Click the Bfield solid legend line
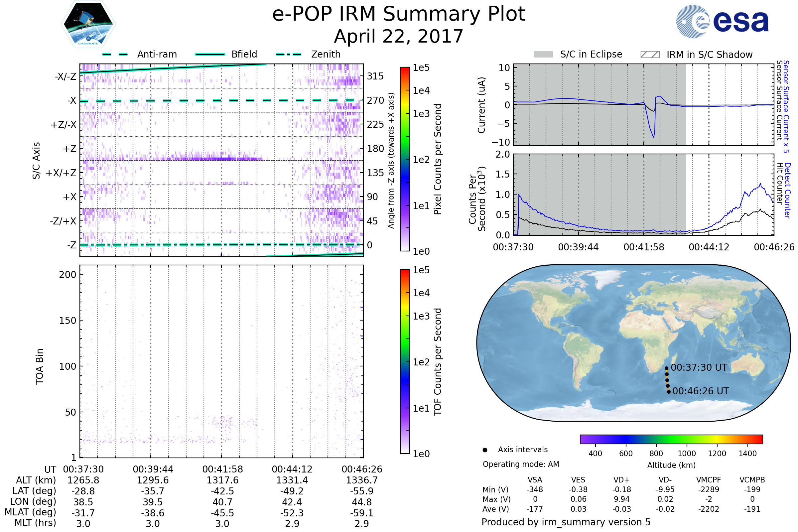This screenshot has height=532, width=798. (x=210, y=54)
